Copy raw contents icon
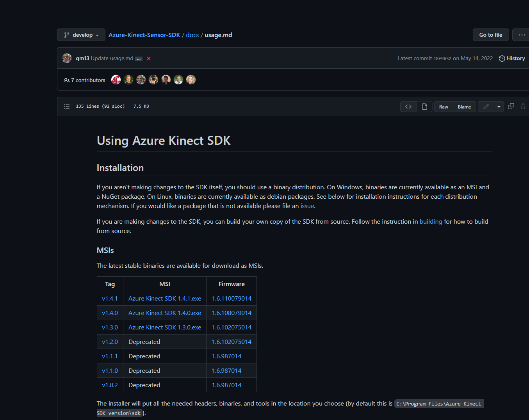Screen dimensions: 529x420 pyautogui.click(x=511, y=106)
